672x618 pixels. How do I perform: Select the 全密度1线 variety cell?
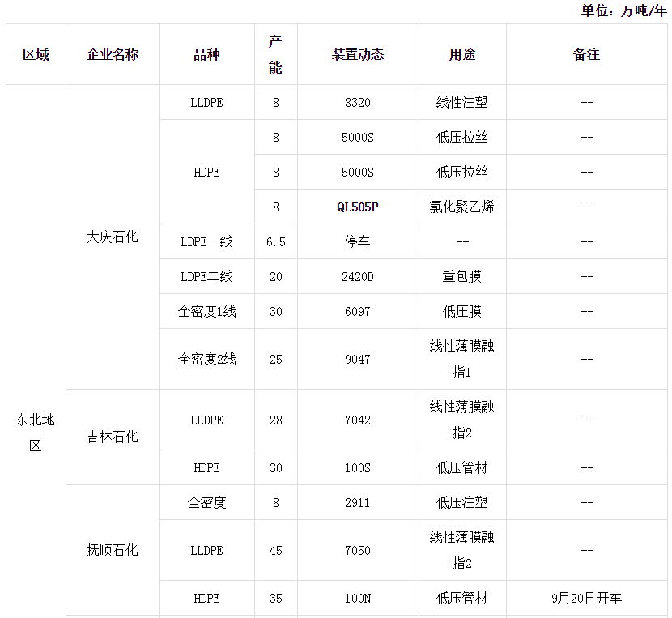(207, 311)
